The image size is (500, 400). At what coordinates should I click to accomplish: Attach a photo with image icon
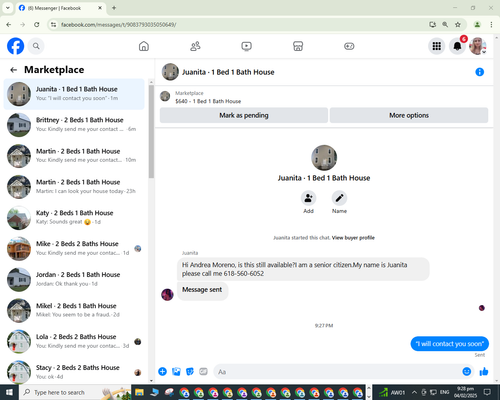pyautogui.click(x=176, y=371)
